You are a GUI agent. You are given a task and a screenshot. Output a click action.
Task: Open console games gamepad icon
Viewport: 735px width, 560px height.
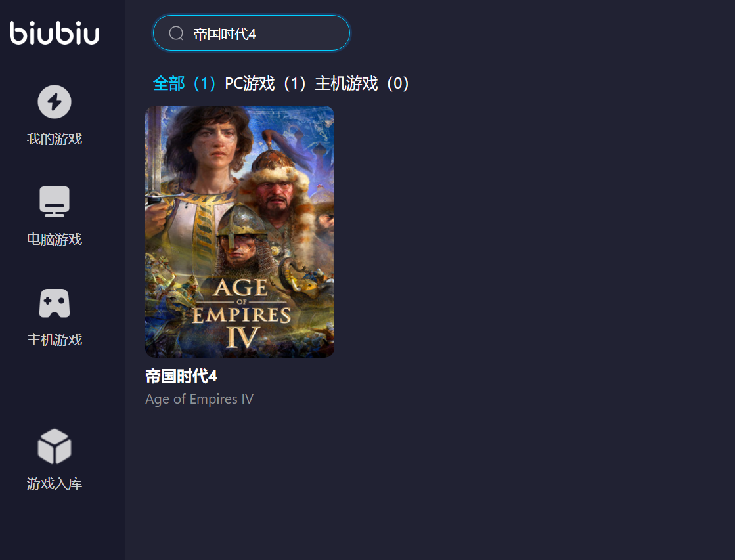(55, 303)
